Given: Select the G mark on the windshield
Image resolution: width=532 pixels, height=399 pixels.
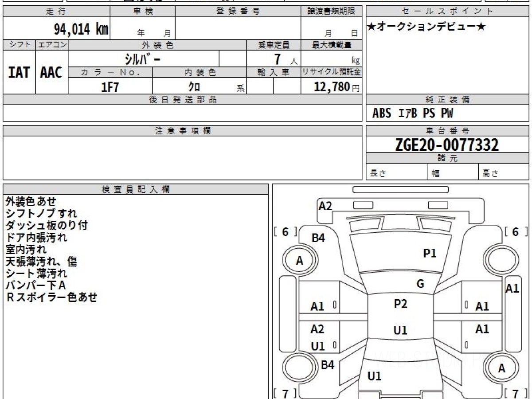Looking at the screenshot, I should [x=420, y=284].
